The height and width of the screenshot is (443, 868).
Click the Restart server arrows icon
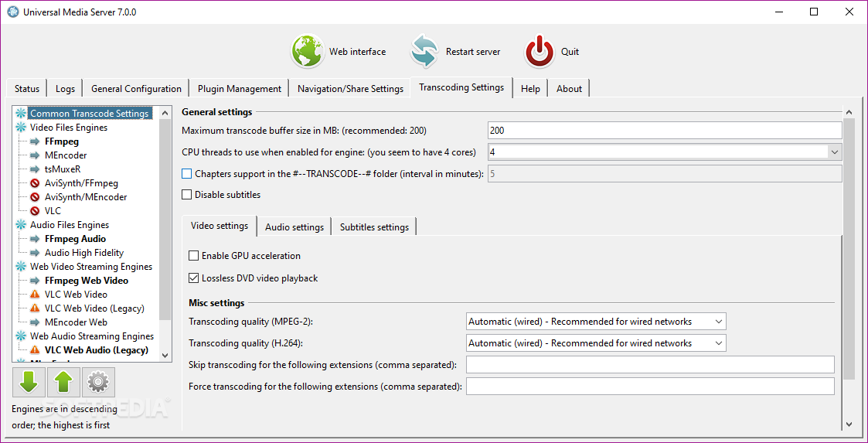point(424,52)
